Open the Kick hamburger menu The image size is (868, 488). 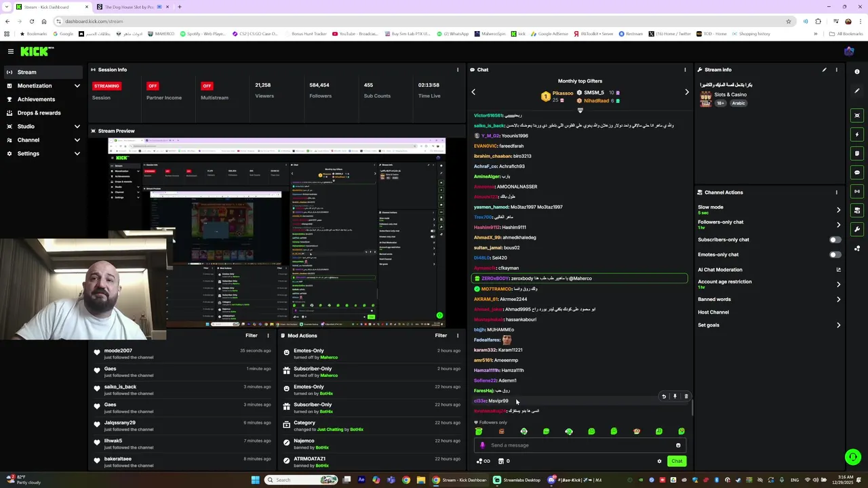(x=11, y=52)
